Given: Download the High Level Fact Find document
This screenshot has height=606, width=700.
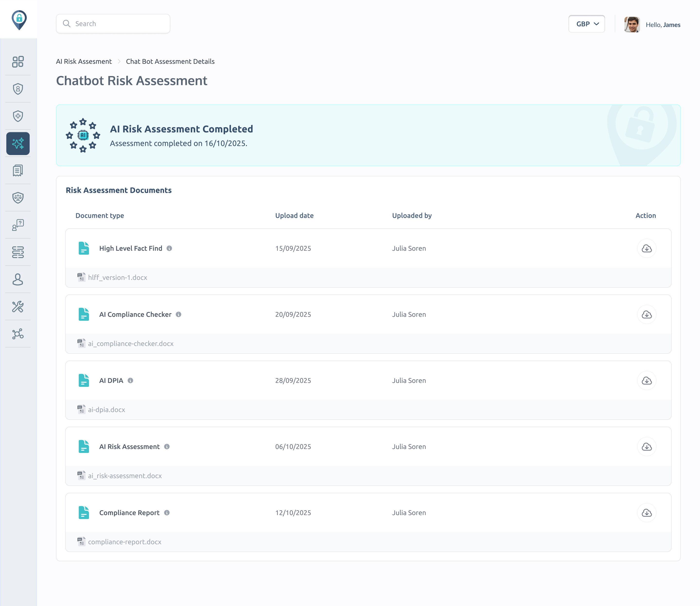Looking at the screenshot, I should 646,249.
